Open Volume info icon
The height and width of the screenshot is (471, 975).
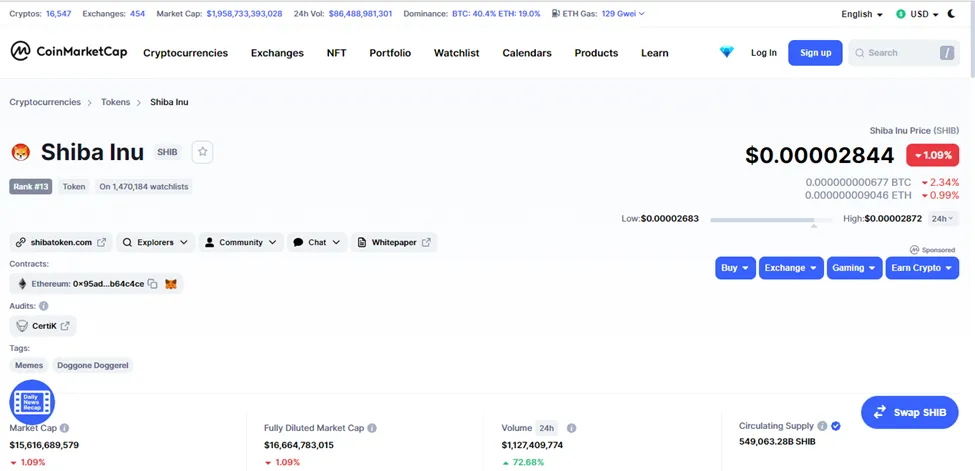[571, 428]
